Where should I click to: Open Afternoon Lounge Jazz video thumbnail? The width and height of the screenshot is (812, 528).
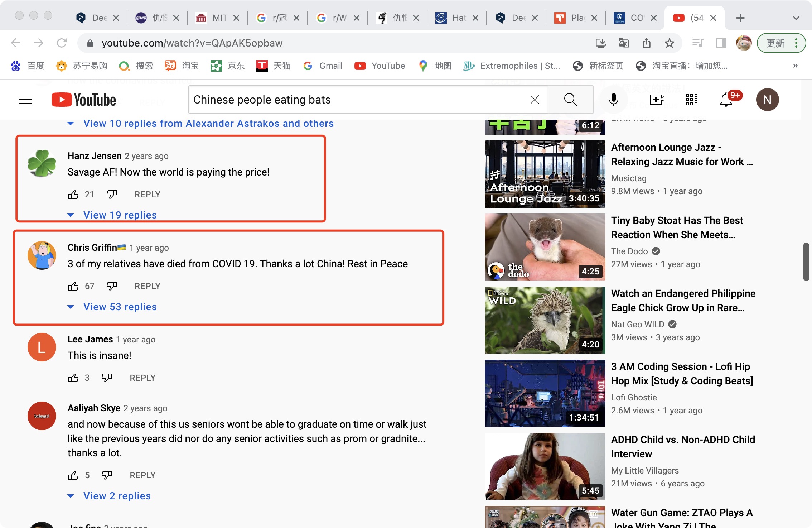tap(545, 174)
